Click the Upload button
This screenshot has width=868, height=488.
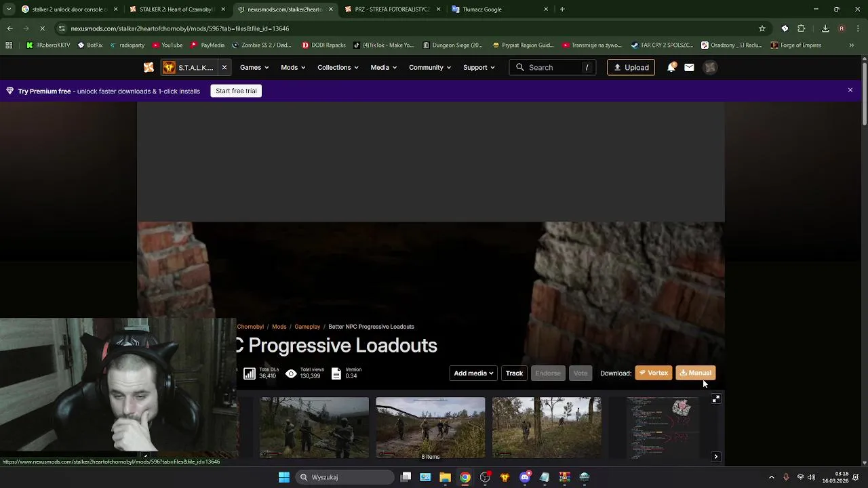tap(631, 67)
